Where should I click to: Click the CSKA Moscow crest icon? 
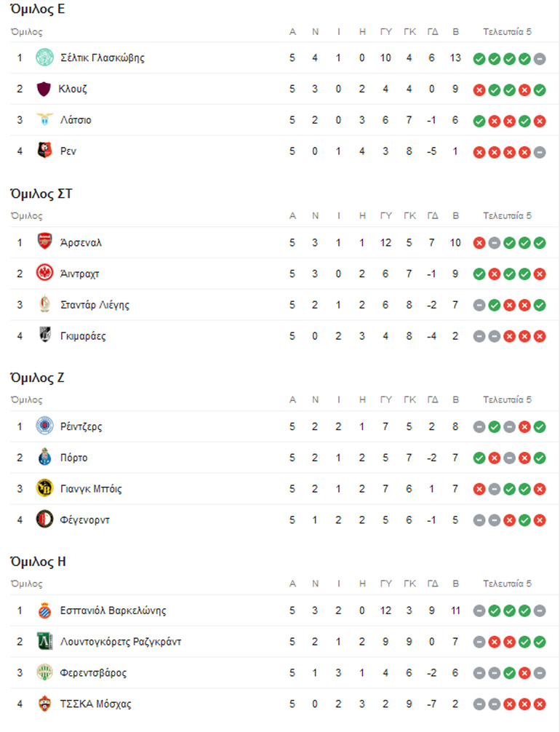pyautogui.click(x=45, y=704)
